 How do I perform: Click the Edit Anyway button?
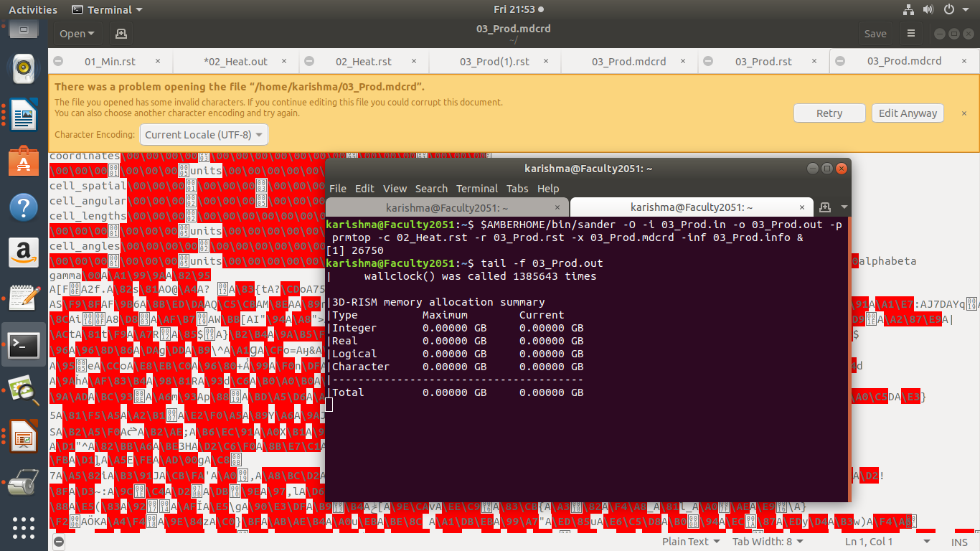[x=908, y=113]
